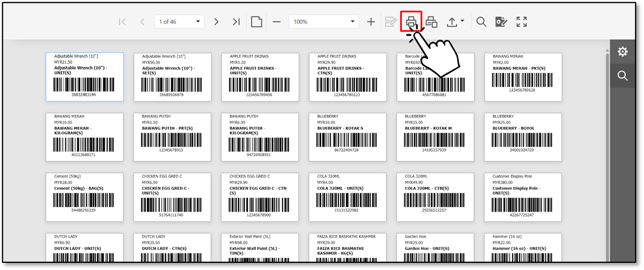Image resolution: width=644 pixels, height=270 pixels.
Task: Click price text MYR380.00
Action: (x=502, y=183)
